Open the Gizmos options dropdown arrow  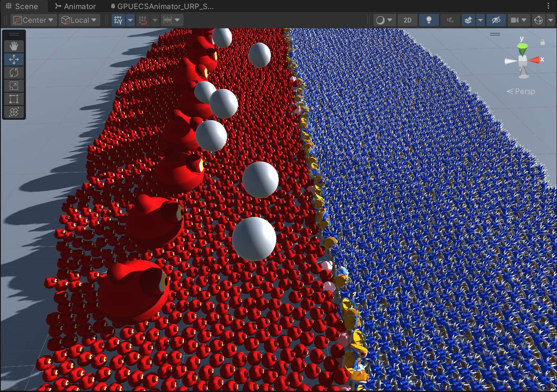click(551, 20)
